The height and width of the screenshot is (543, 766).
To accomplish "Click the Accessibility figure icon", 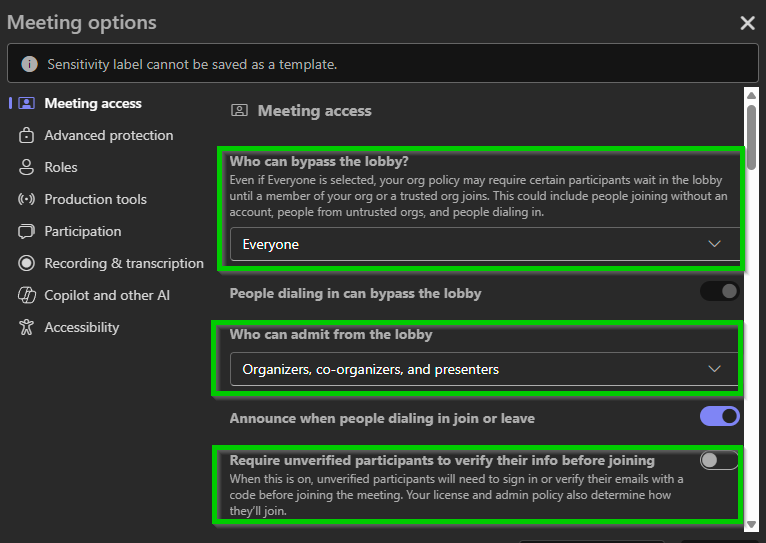I will [x=26, y=327].
